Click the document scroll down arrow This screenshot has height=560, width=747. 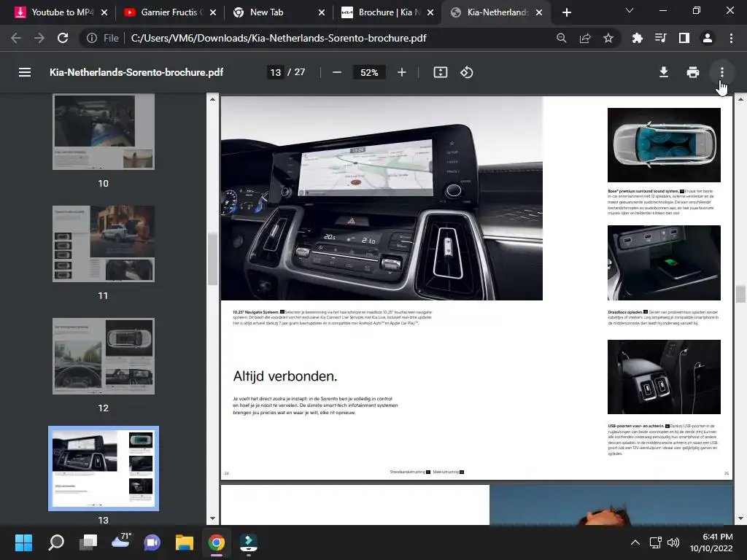pos(740,518)
